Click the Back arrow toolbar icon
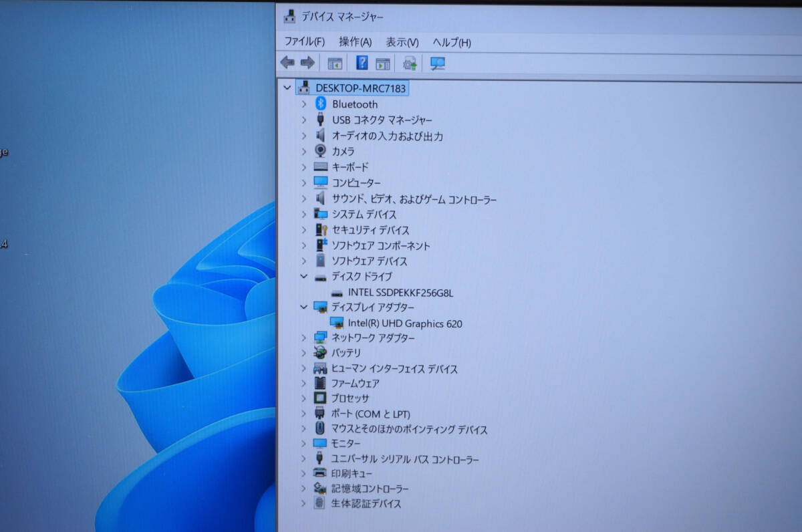The height and width of the screenshot is (532, 802). 287,63
